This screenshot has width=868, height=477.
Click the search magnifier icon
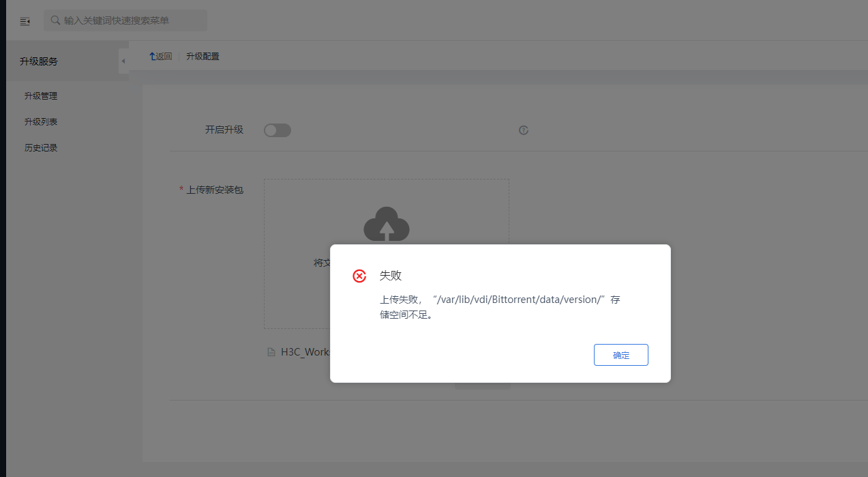(x=56, y=20)
